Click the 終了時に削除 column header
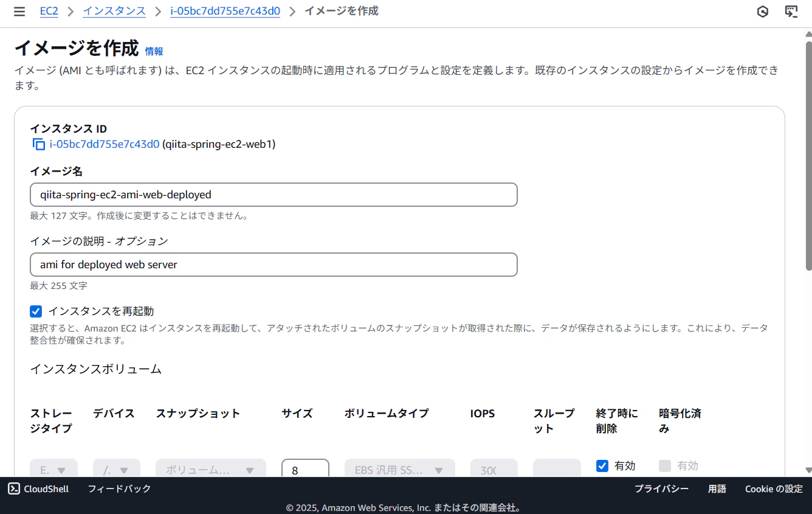 (x=618, y=421)
